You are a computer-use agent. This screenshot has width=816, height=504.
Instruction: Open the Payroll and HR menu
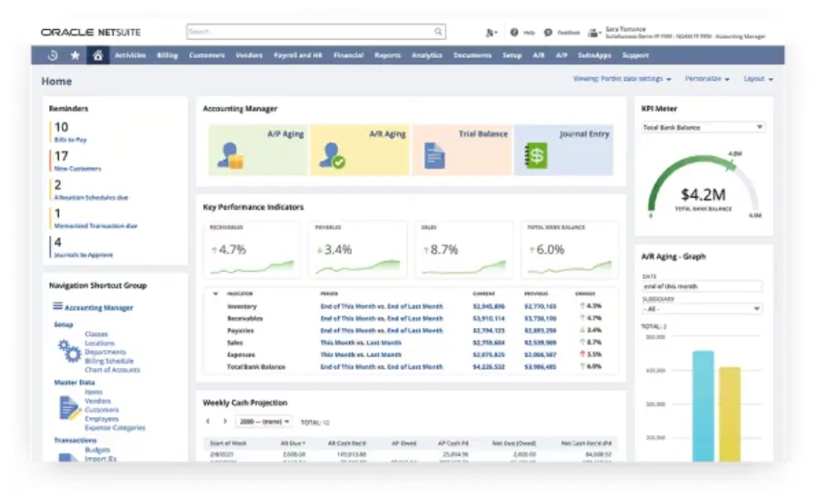tap(297, 55)
